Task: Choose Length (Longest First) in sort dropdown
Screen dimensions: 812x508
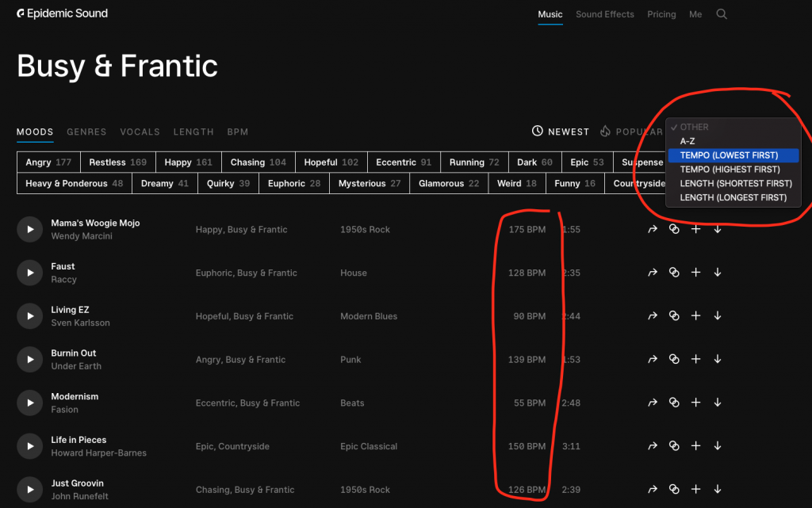Action: (733, 198)
